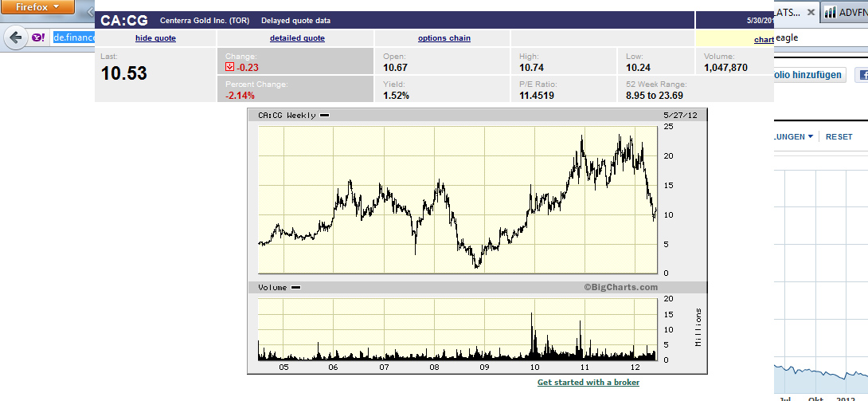Click the ADVFN tab bar-chart favicon

coord(830,12)
